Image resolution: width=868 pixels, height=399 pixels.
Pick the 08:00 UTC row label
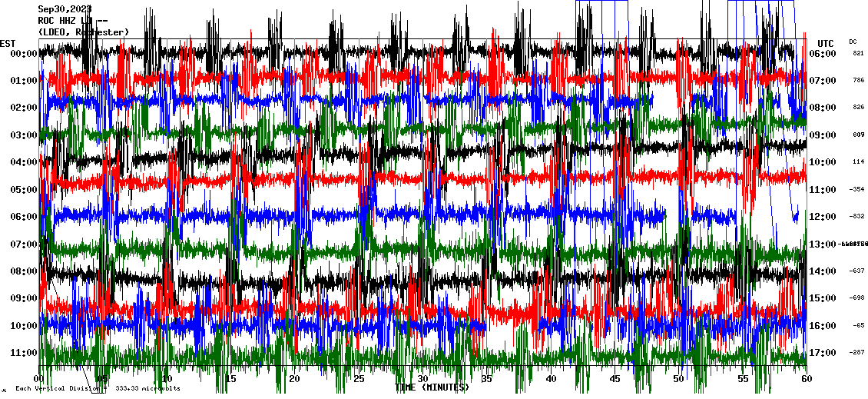click(x=823, y=108)
